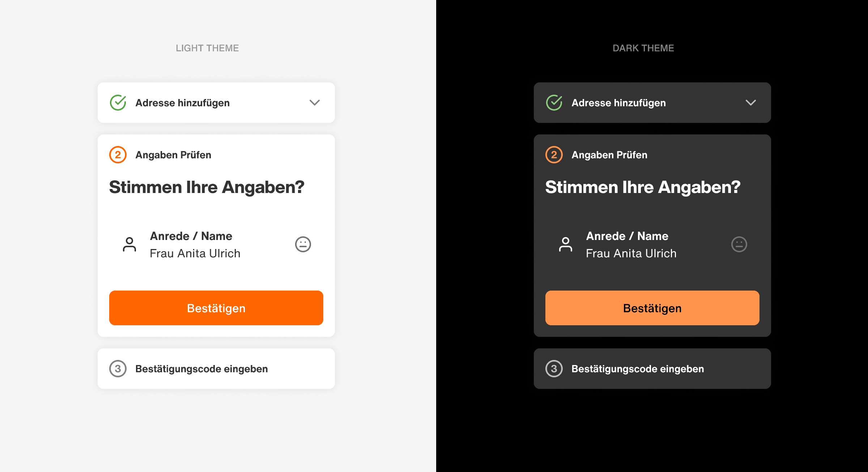Click Frau Anita Ulrich in light theme
This screenshot has width=868, height=472.
[x=195, y=253]
